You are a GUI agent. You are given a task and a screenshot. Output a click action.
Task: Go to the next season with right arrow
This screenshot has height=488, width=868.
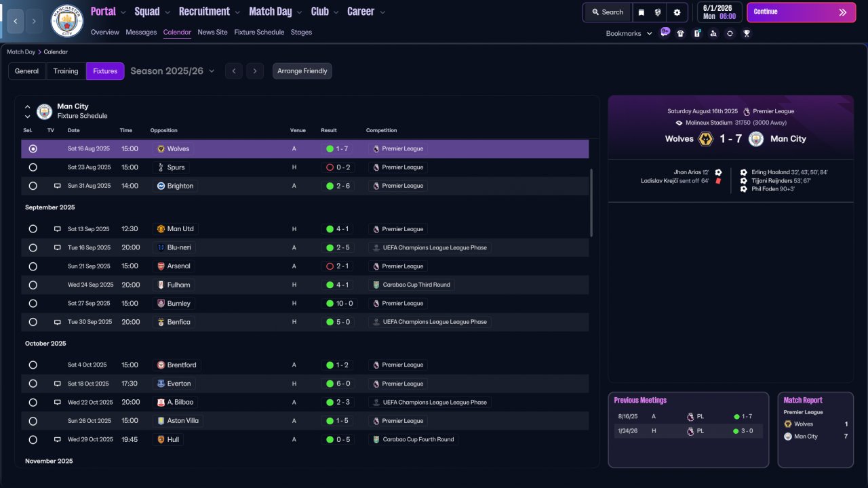pyautogui.click(x=255, y=71)
